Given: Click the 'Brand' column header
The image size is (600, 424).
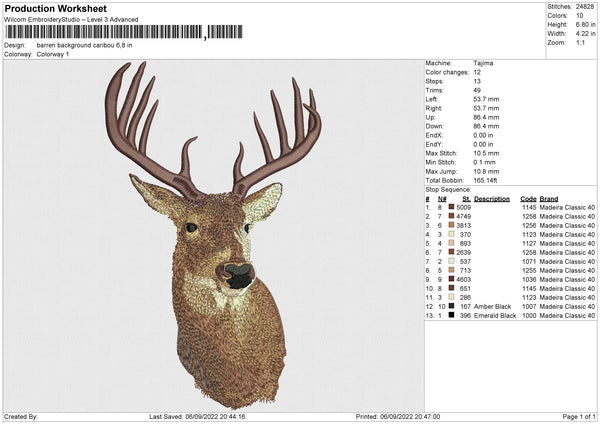Looking at the screenshot, I should 549,199.
